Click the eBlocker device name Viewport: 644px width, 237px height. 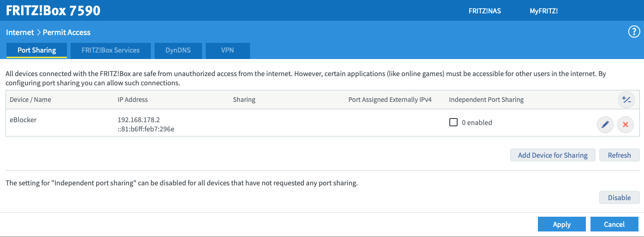(23, 119)
